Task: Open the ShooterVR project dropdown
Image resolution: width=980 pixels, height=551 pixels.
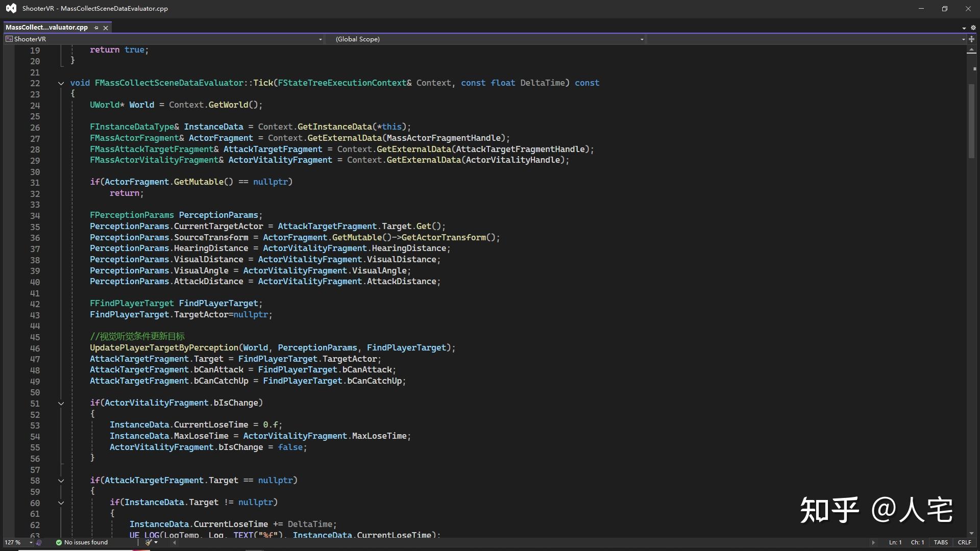Action: 320,39
